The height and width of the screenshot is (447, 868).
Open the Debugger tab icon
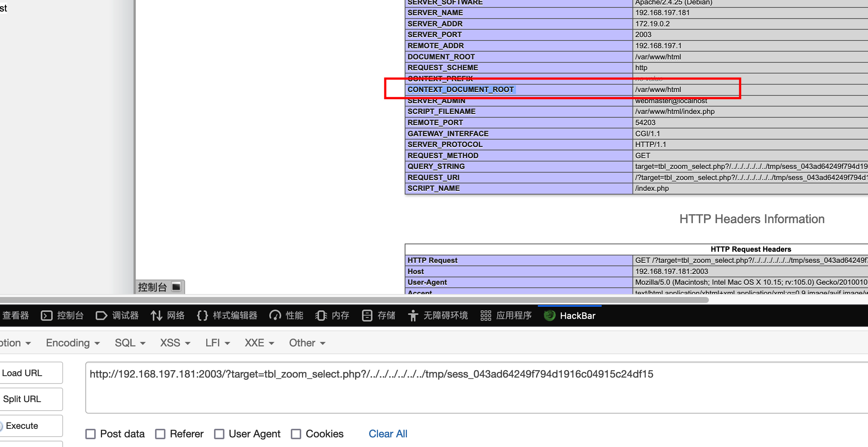pyautogui.click(x=101, y=316)
